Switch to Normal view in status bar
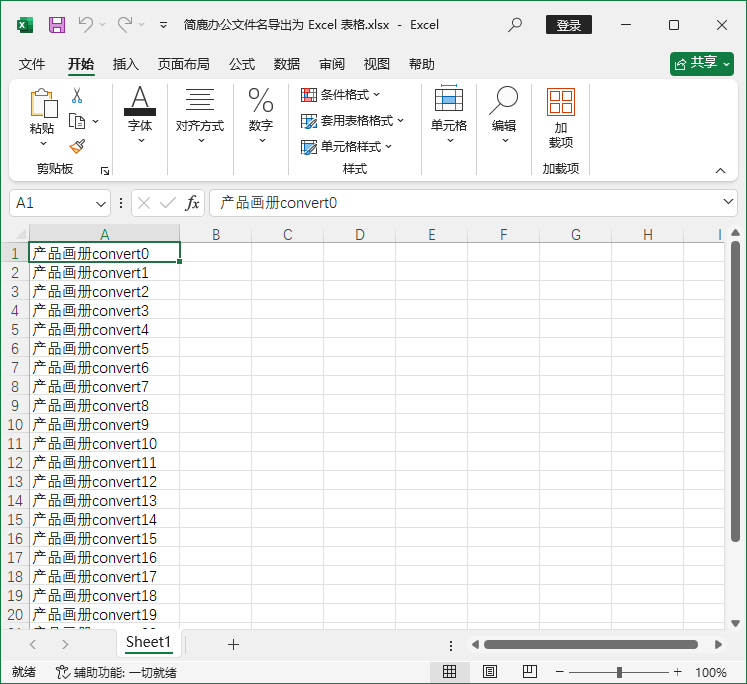Image resolution: width=747 pixels, height=684 pixels. (x=450, y=672)
